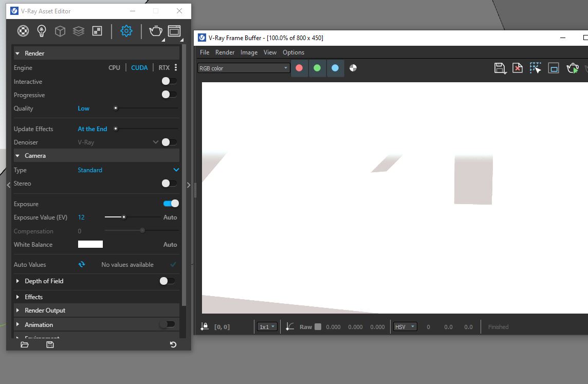The height and width of the screenshot is (384, 588).
Task: Click curve correction icon beside Raw
Action: pyautogui.click(x=290, y=326)
